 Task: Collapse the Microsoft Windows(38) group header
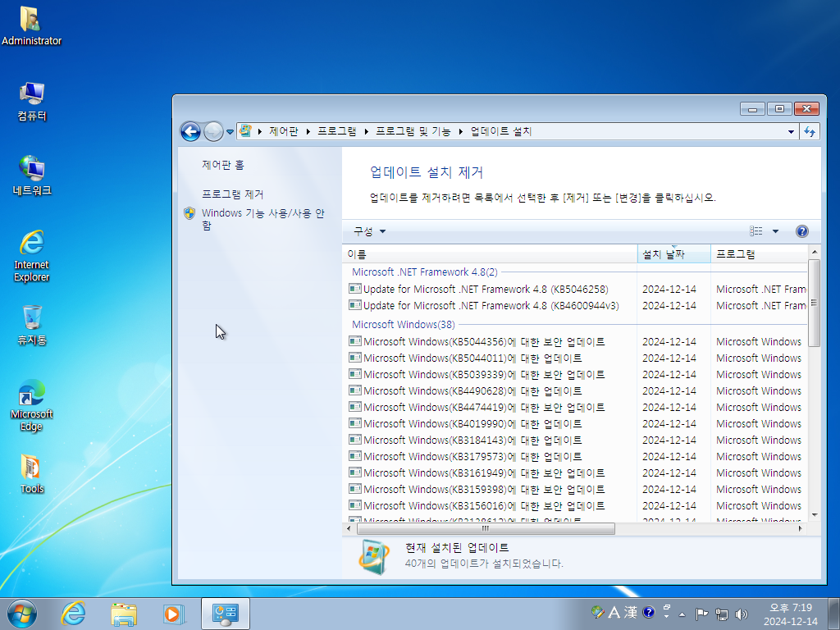403,325
